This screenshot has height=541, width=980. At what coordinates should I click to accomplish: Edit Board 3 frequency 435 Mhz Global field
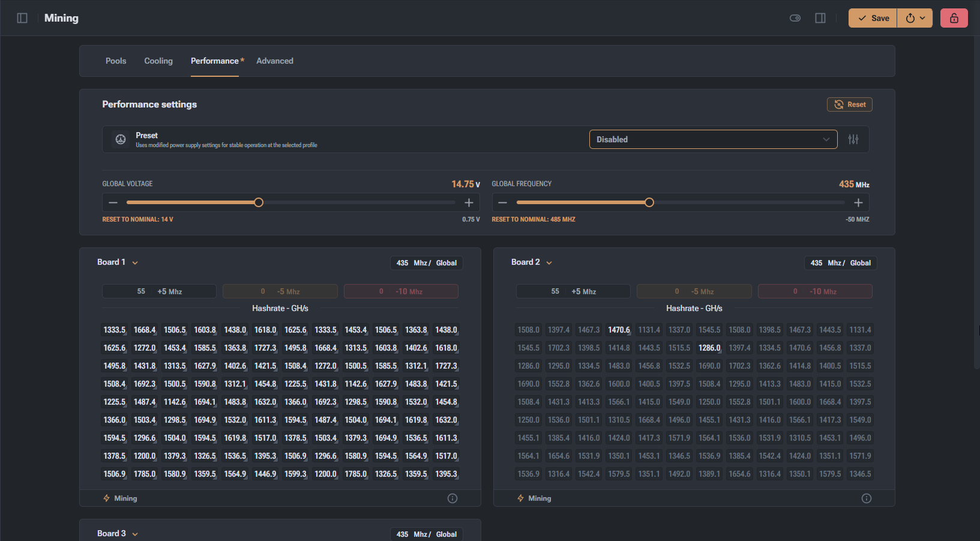pos(427,534)
